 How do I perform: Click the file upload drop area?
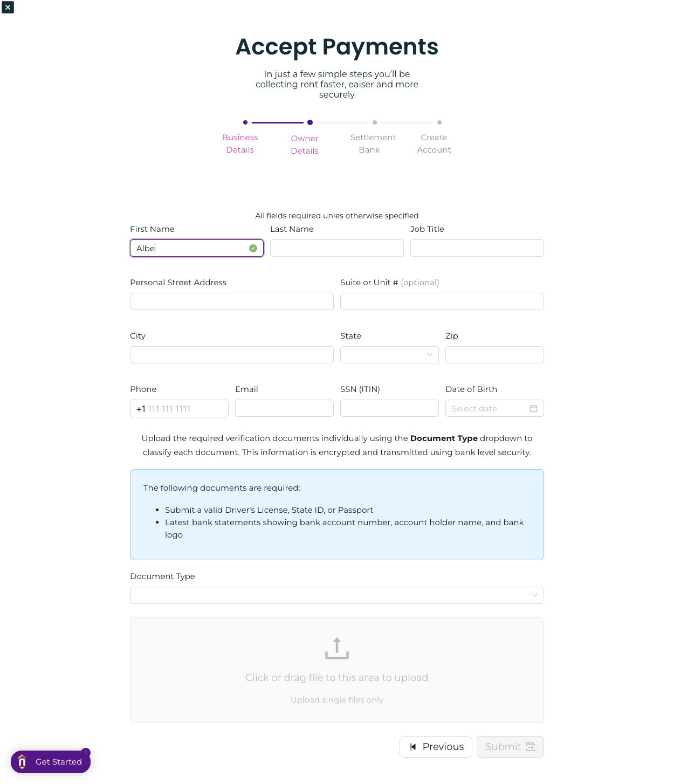point(337,670)
